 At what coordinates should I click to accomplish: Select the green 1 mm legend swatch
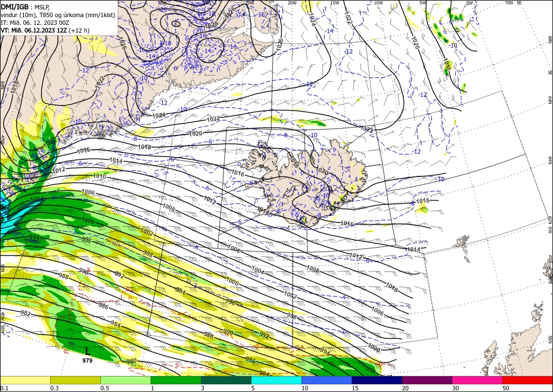point(176,380)
